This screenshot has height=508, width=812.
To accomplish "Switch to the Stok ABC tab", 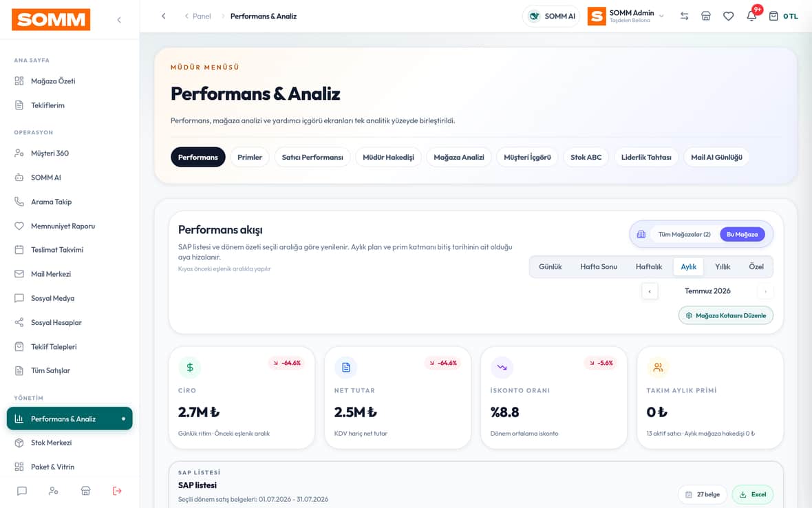I will point(586,157).
